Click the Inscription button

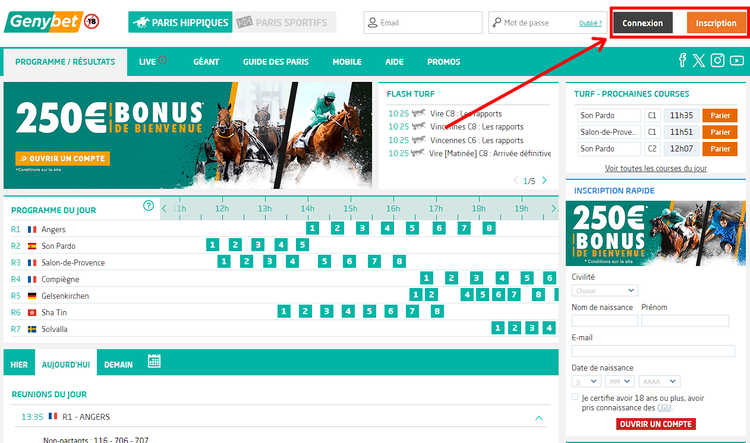tap(716, 23)
